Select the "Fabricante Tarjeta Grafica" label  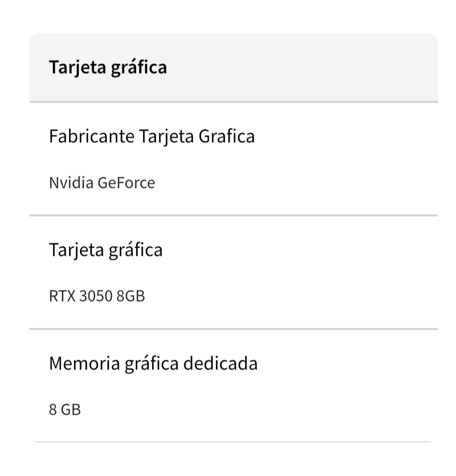click(x=152, y=136)
